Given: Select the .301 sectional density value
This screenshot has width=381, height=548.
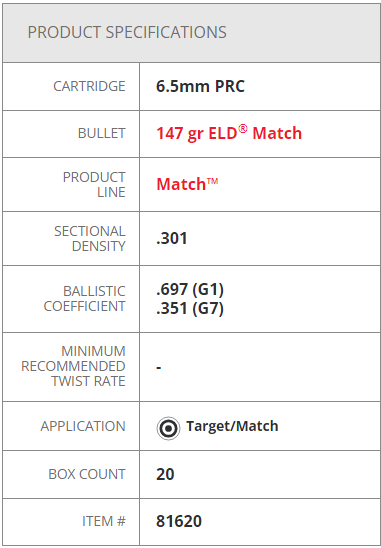Looking at the screenshot, I should click(x=172, y=238).
